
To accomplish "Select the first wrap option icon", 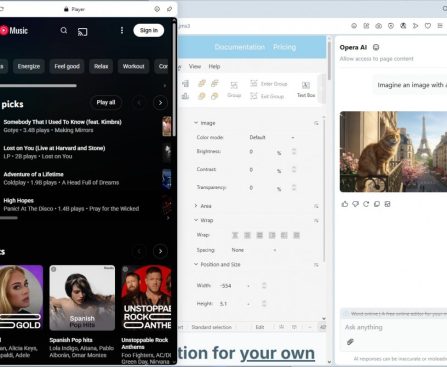I will point(235,235).
